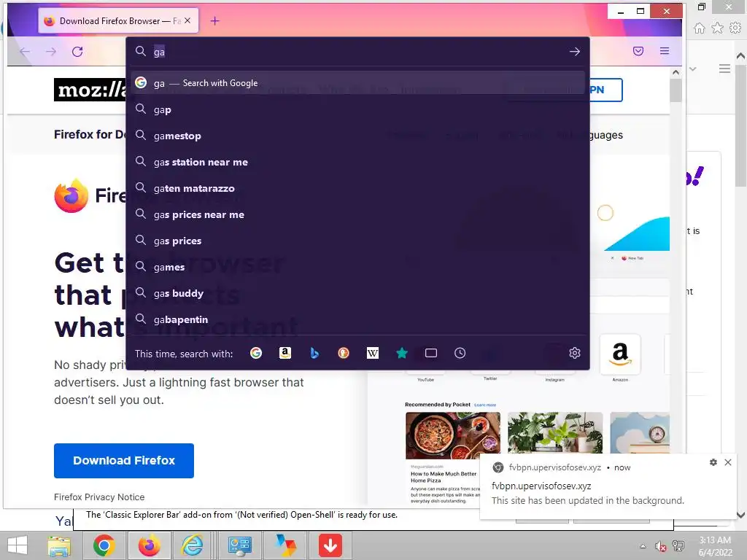Viewport: 747px width, 560px height.
Task: Open the taskbar clock showing 3:13 AM
Action: tap(715, 545)
